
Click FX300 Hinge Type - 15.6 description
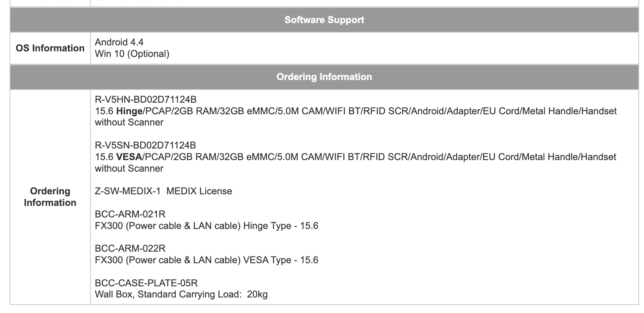[206, 226]
